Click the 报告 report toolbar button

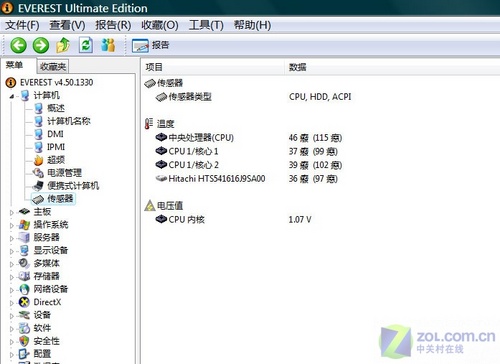151,45
